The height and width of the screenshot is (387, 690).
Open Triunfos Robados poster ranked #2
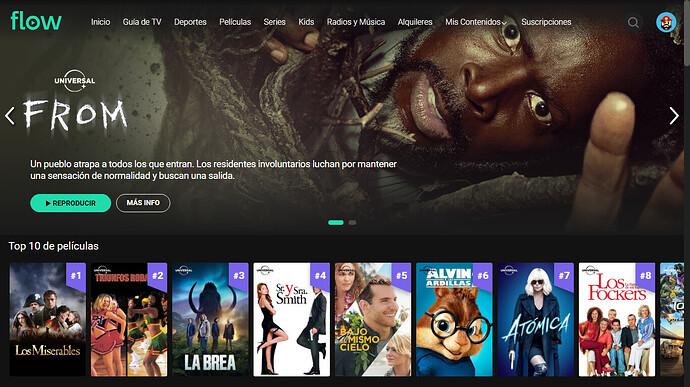point(129,320)
